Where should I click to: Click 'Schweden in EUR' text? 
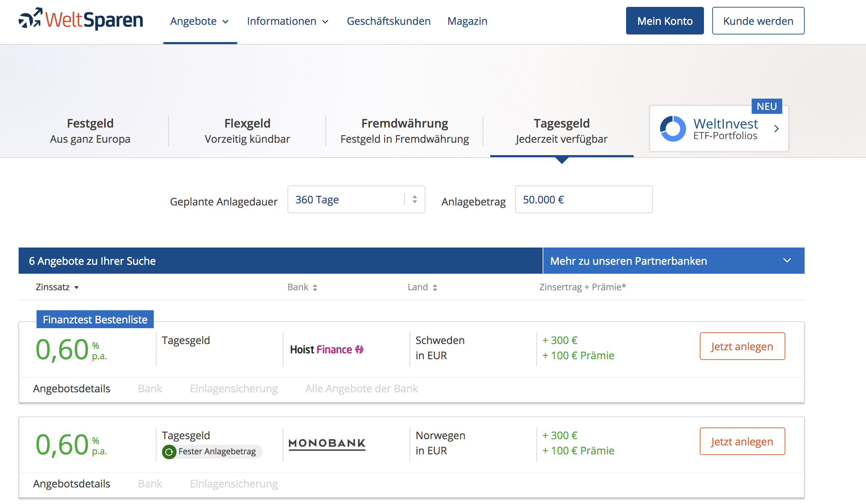tap(440, 348)
